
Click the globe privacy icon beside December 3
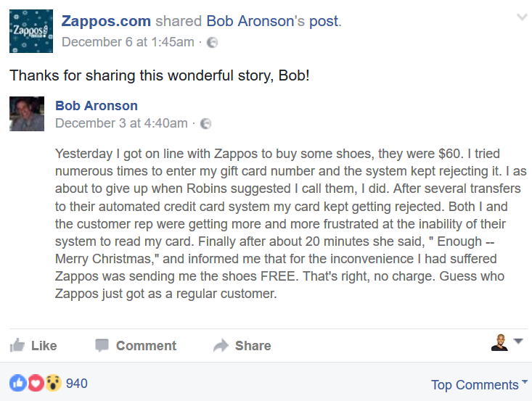(x=205, y=123)
